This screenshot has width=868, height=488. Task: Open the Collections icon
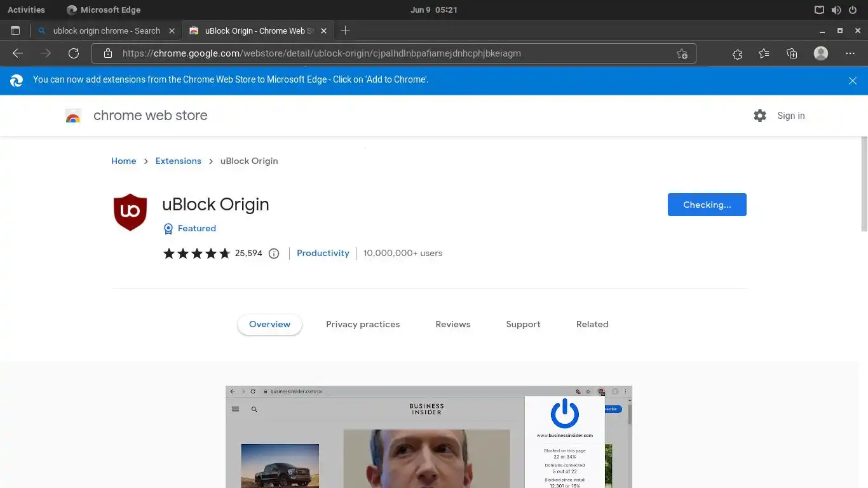[x=792, y=53]
